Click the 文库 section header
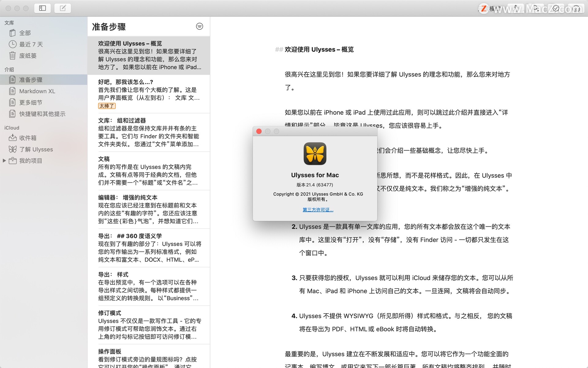The height and width of the screenshot is (368, 588). click(9, 23)
